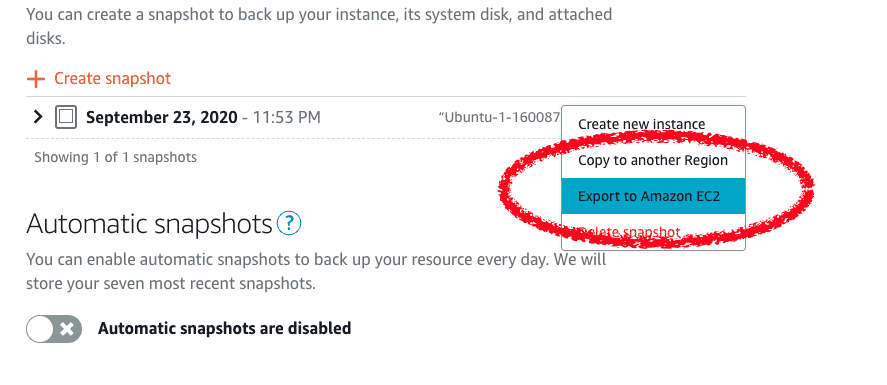This screenshot has width=887, height=385.
Task: Open the Automatic snapshots help question icon
Action: click(289, 223)
